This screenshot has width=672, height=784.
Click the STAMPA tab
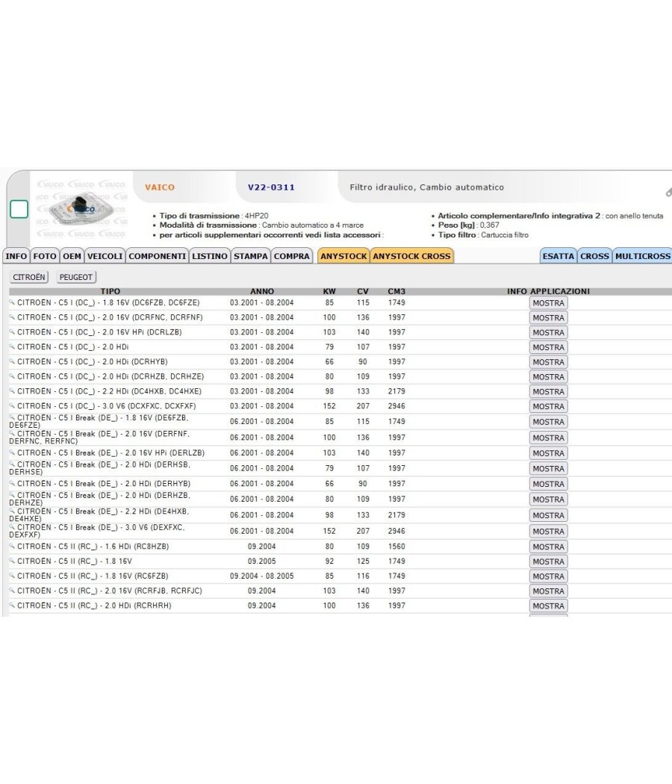pos(250,256)
